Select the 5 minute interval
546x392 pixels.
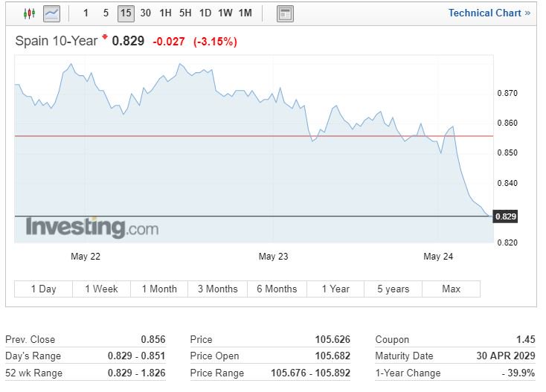[106, 13]
